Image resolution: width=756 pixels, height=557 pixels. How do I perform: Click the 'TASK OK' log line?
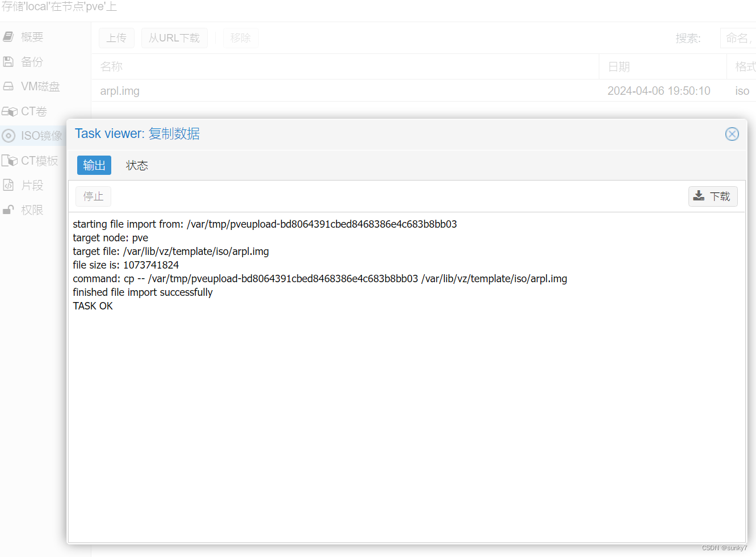tap(93, 306)
